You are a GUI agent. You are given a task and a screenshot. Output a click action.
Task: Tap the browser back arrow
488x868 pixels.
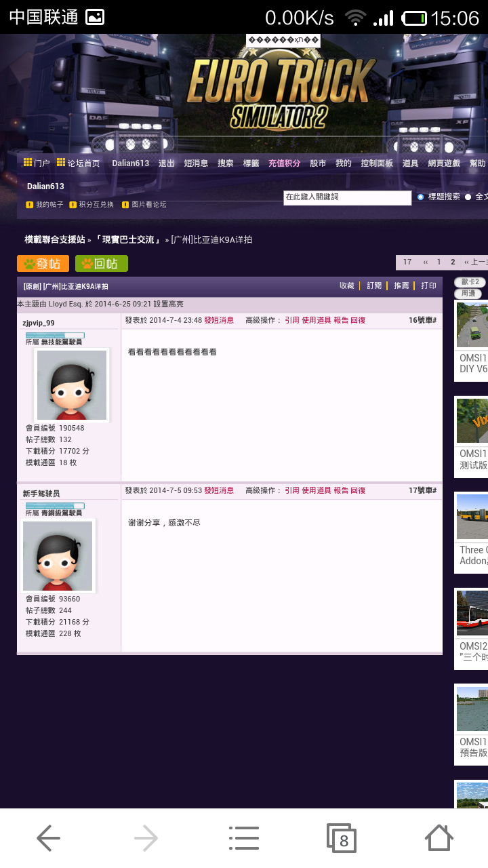(49, 838)
